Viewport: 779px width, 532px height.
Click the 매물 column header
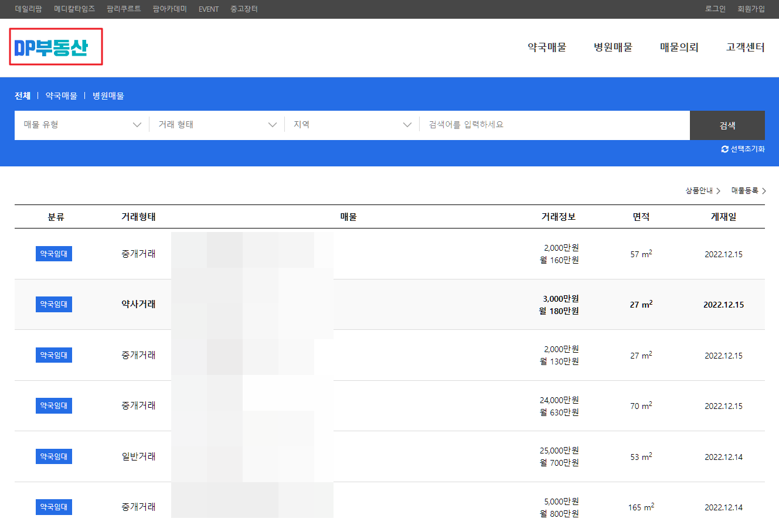point(349,217)
